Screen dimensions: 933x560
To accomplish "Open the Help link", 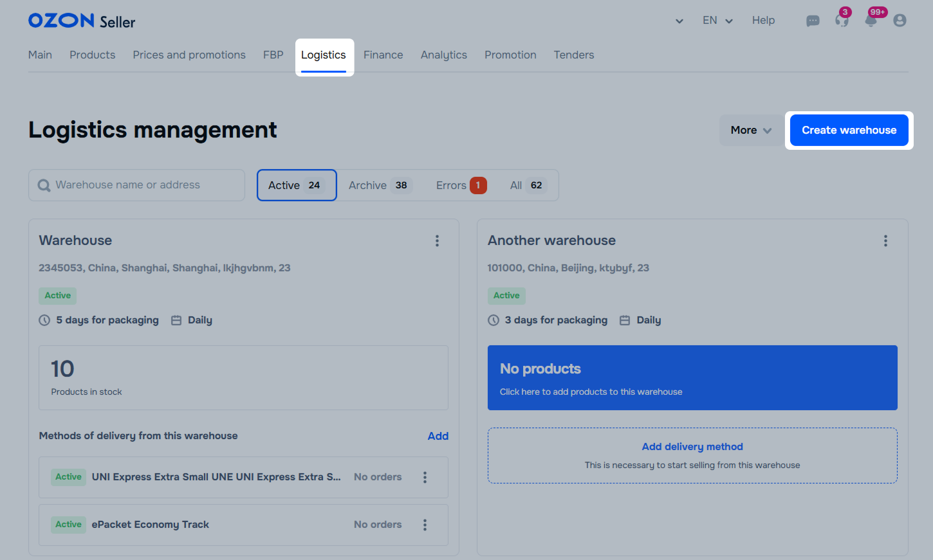I will pos(763,21).
